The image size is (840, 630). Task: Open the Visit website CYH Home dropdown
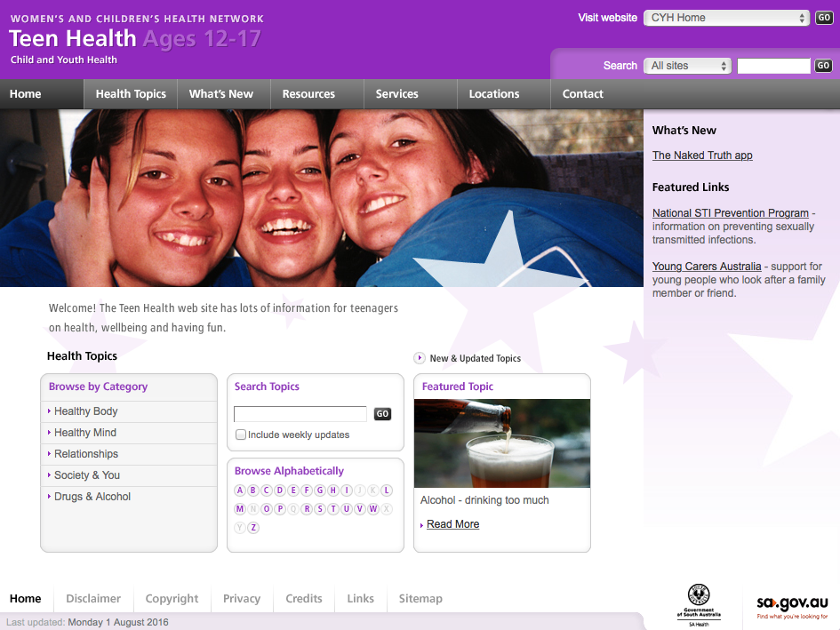(726, 18)
